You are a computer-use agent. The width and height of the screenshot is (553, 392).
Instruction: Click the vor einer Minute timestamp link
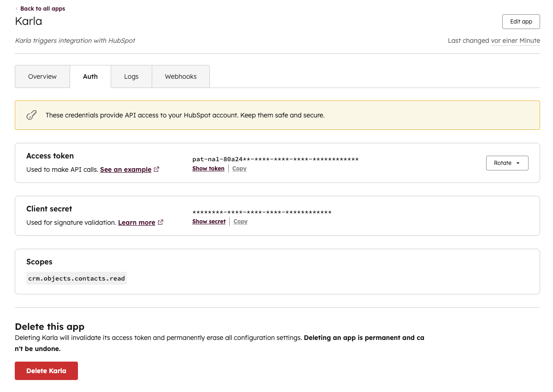516,41
